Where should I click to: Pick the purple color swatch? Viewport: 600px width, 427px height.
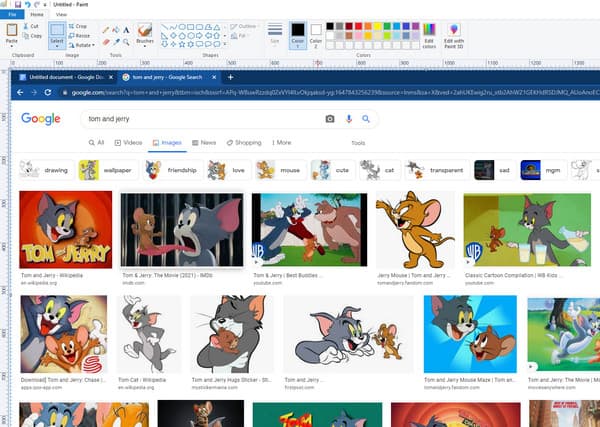416,26
